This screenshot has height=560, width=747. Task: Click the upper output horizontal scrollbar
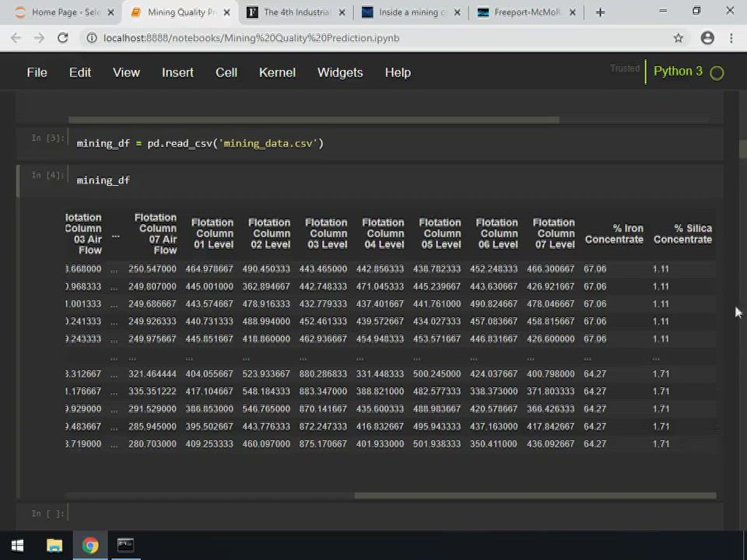[314, 120]
